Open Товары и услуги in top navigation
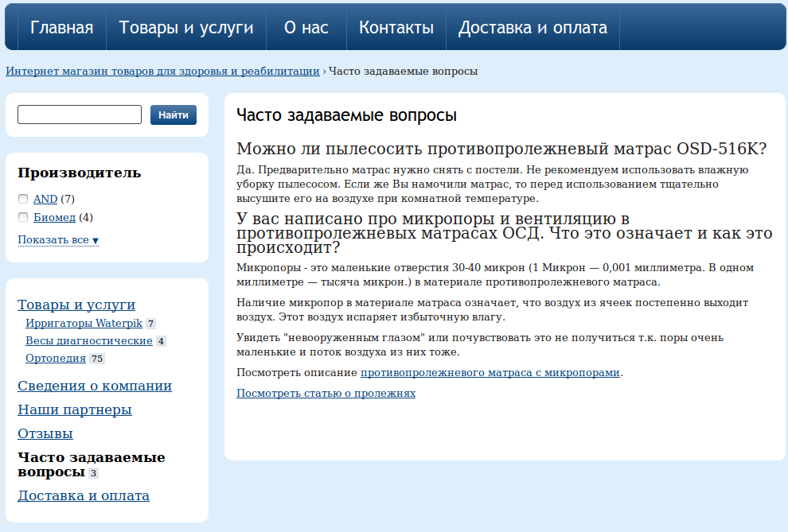This screenshot has width=788, height=532. pos(186,27)
